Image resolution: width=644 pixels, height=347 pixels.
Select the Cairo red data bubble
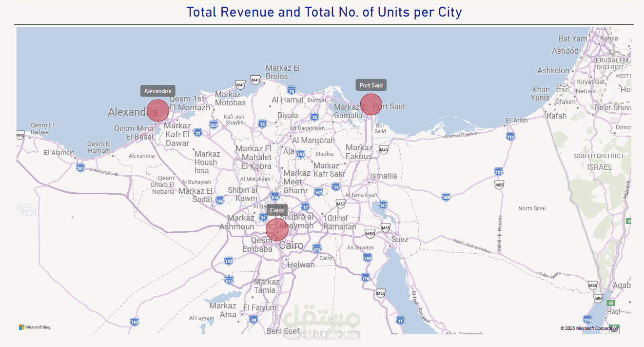coord(277,229)
